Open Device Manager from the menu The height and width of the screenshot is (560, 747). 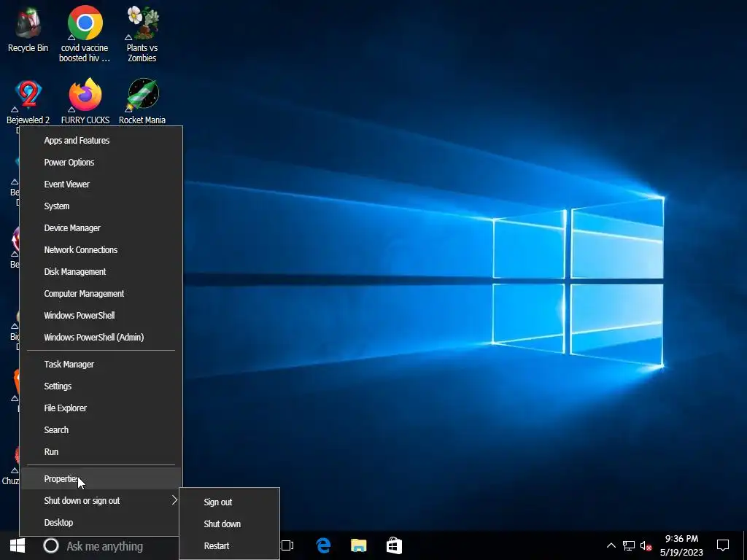(101, 228)
